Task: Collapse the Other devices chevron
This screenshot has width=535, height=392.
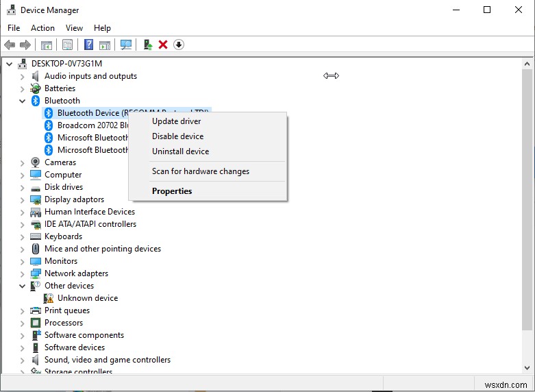Action: (x=22, y=286)
